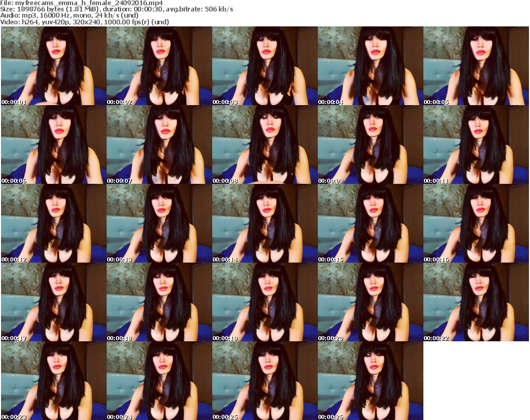Open the frame at 00:00:03
The image size is (530, 420).
[265, 66]
